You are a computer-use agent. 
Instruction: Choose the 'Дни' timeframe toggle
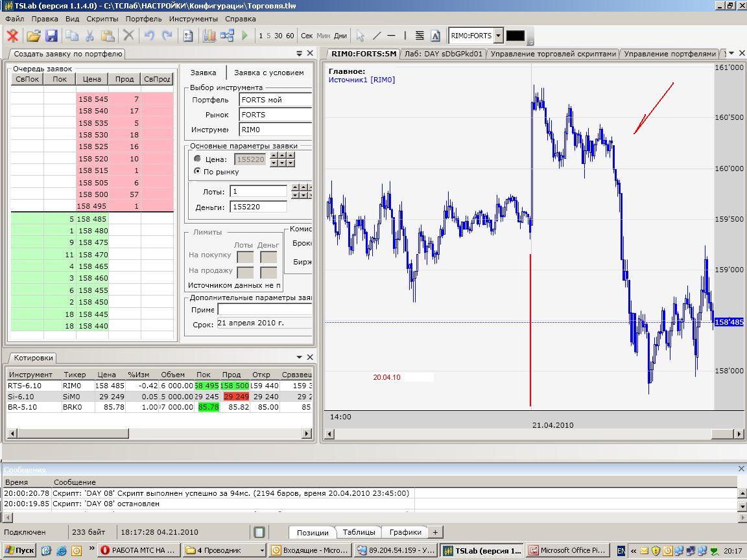340,36
